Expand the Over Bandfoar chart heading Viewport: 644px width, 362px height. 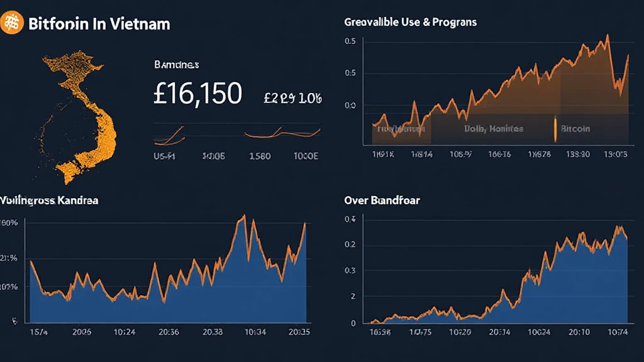(382, 200)
